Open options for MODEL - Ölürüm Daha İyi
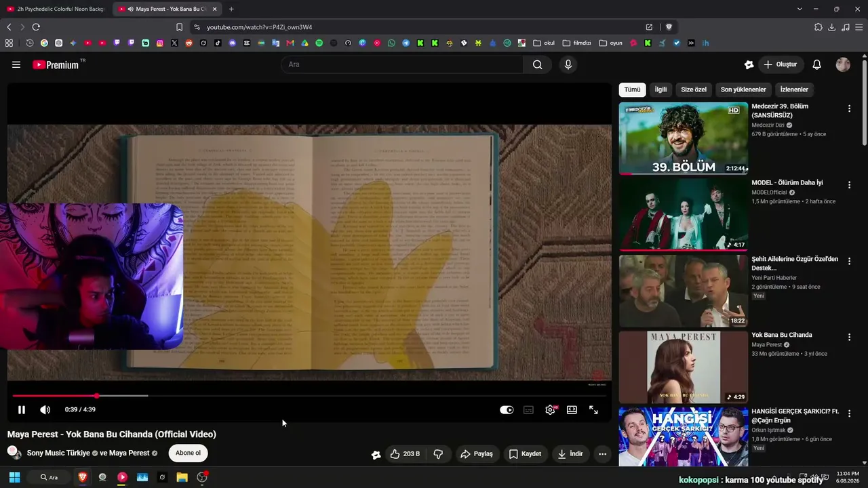The height and width of the screenshot is (488, 868). coord(849,184)
